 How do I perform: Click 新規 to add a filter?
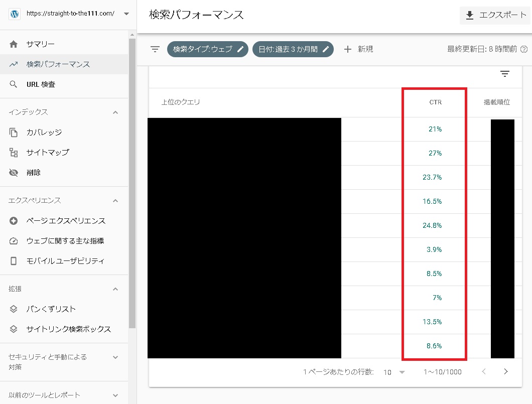point(358,49)
